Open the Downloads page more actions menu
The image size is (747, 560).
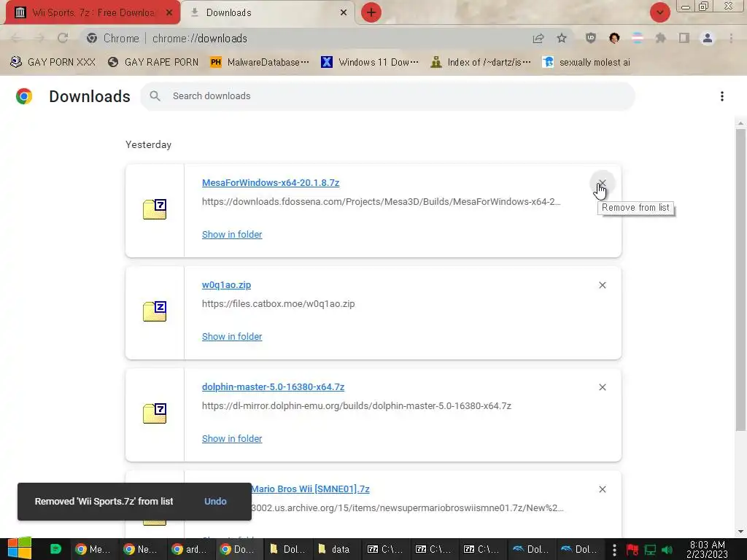click(x=721, y=96)
